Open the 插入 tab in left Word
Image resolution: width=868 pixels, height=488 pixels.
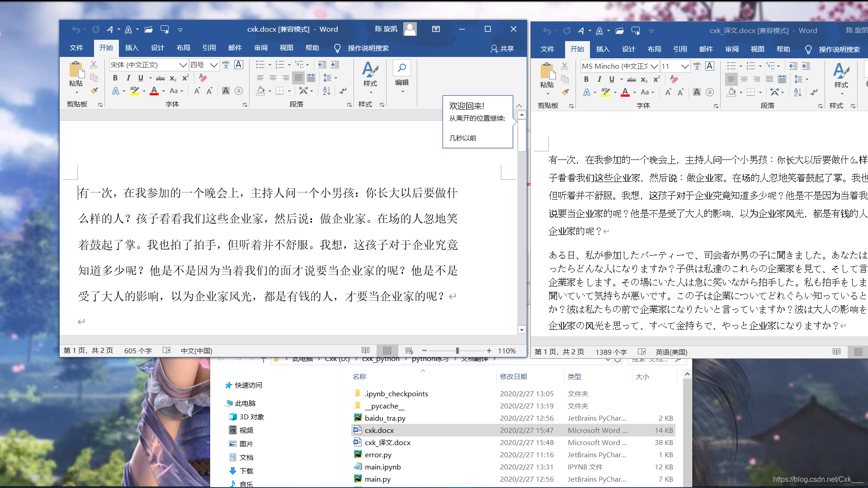tap(132, 48)
